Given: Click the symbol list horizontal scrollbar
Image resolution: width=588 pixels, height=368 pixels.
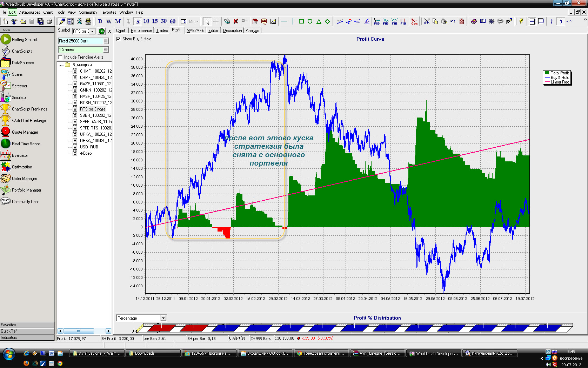Looking at the screenshot, I should pos(84,331).
